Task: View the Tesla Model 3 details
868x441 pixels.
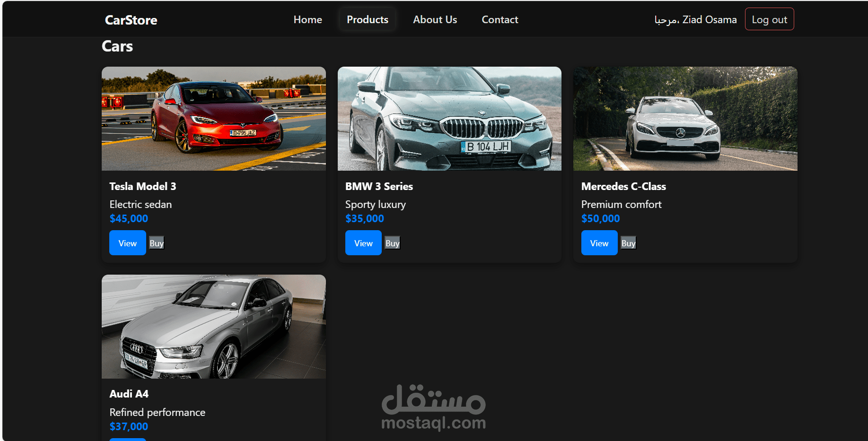Action: pyautogui.click(x=128, y=243)
